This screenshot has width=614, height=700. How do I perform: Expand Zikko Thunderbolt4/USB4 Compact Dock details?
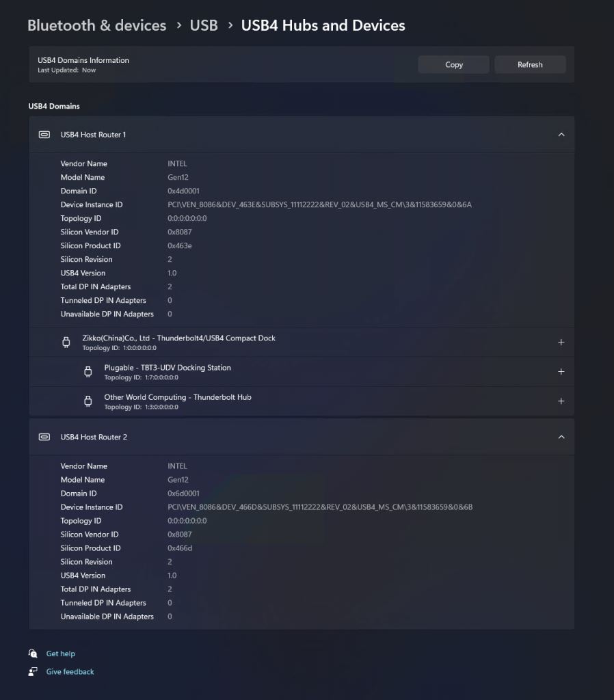click(561, 342)
